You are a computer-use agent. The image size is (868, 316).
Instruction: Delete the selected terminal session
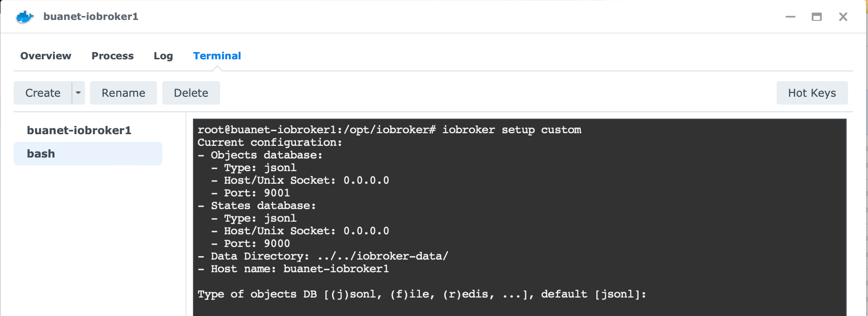pyautogui.click(x=191, y=93)
